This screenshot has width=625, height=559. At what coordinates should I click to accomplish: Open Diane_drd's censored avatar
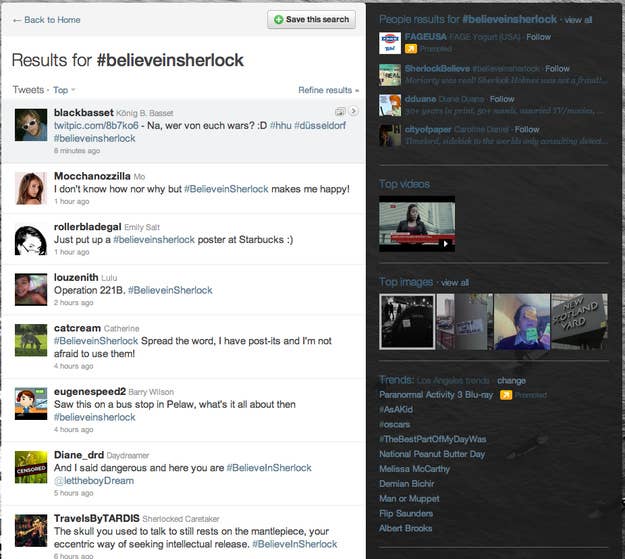click(31, 467)
